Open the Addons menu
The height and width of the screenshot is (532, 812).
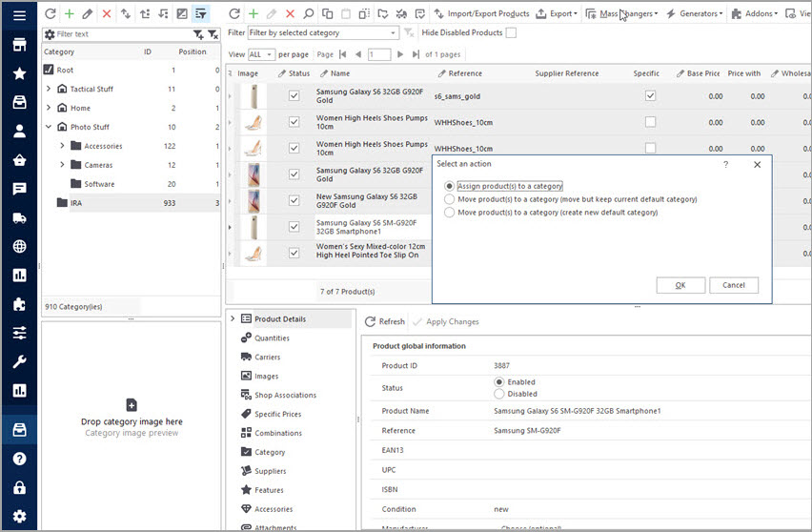pyautogui.click(x=754, y=14)
